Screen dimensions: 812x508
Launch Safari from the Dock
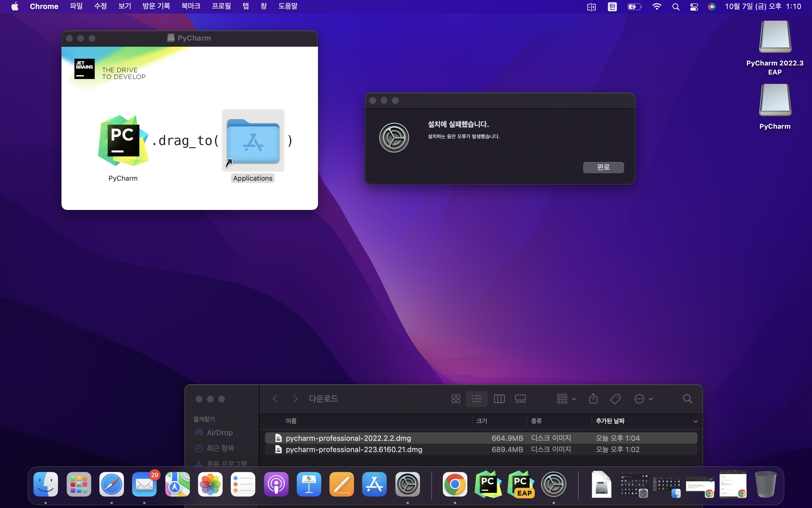[112, 484]
